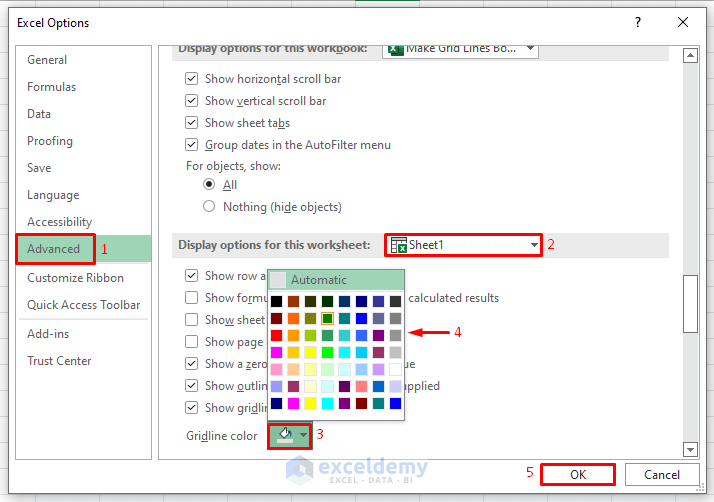Screen dimensions: 714x502
Task: Click the Help question mark icon
Action: pyautogui.click(x=638, y=22)
